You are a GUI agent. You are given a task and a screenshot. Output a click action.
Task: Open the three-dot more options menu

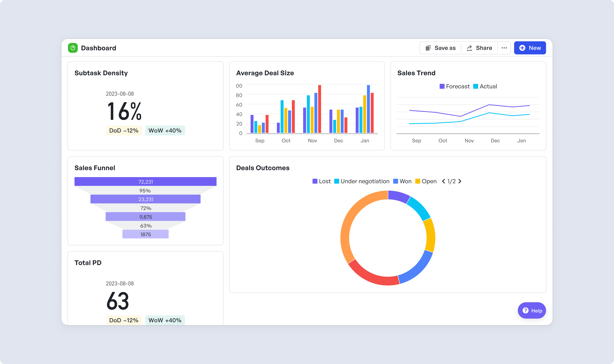(504, 48)
